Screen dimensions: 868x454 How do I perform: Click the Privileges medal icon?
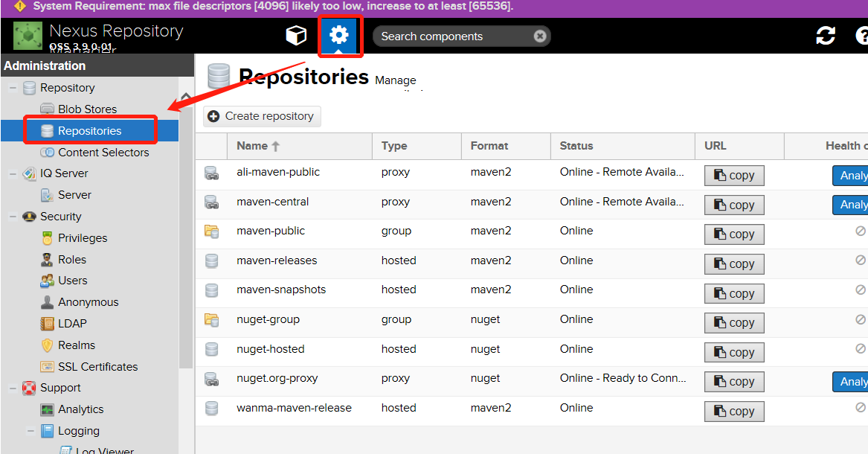coord(47,238)
